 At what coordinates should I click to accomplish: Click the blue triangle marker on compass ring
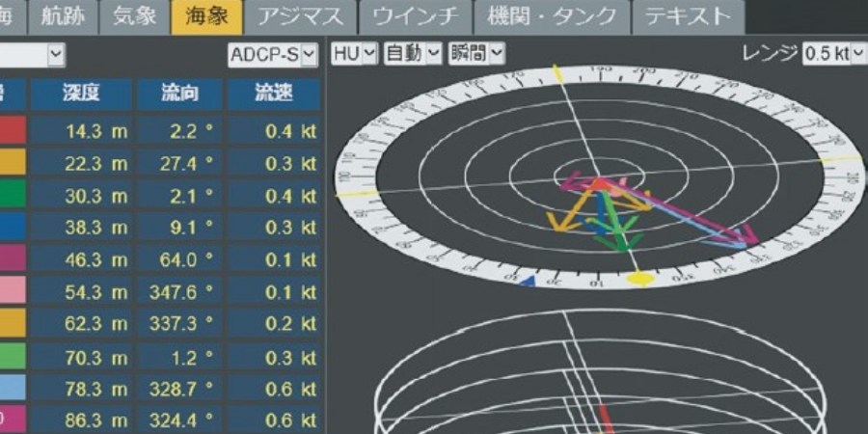point(527,282)
